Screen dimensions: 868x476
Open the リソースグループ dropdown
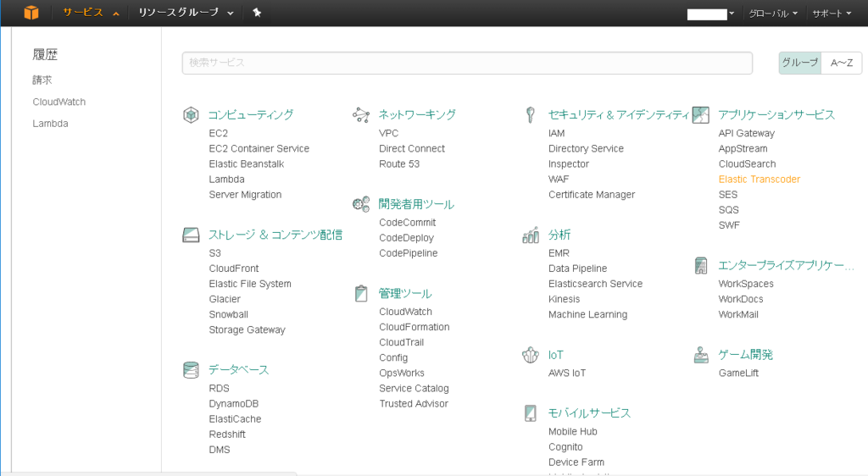point(186,13)
